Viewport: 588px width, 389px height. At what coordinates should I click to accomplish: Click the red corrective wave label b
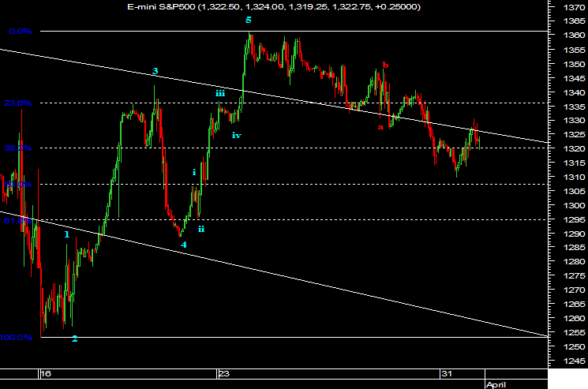pos(385,65)
